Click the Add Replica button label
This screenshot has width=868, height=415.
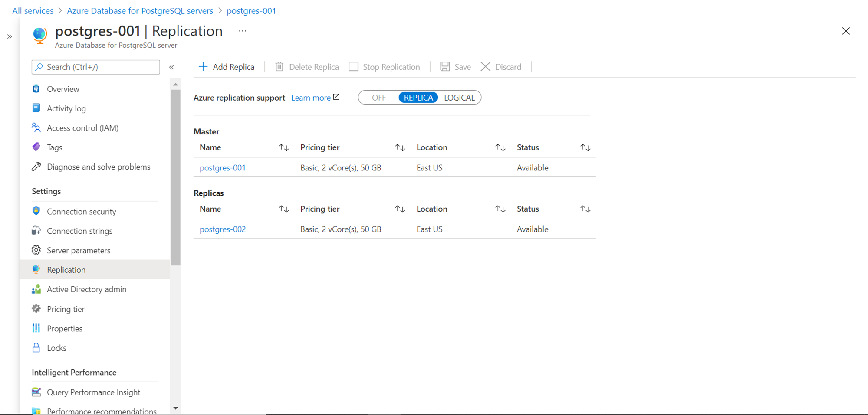[233, 67]
